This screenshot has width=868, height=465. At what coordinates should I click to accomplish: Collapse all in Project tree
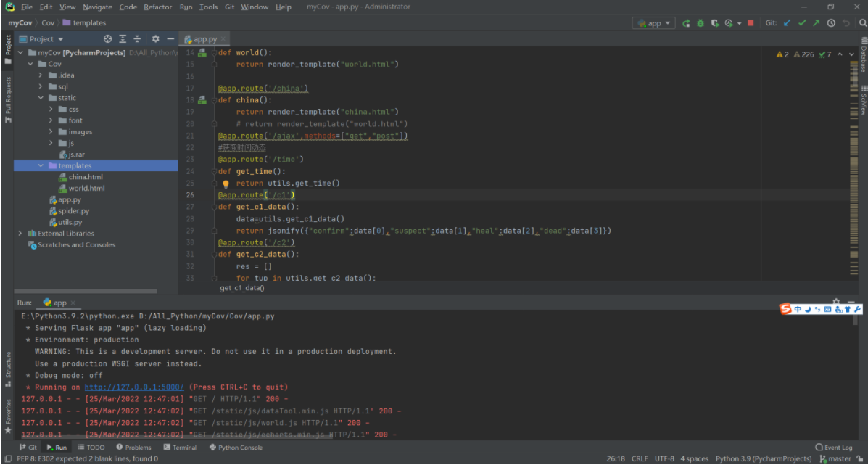(136, 38)
